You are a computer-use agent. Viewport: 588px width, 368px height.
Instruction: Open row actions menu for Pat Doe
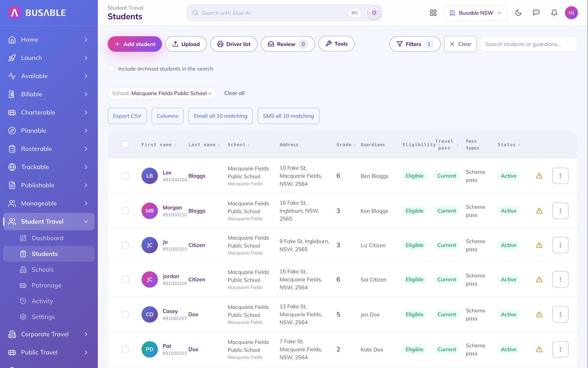(560, 349)
